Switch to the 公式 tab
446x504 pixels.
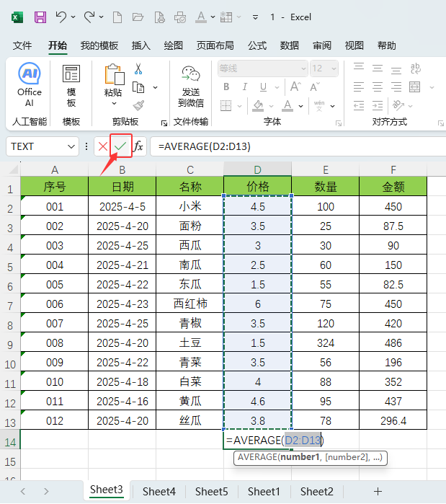pos(257,45)
